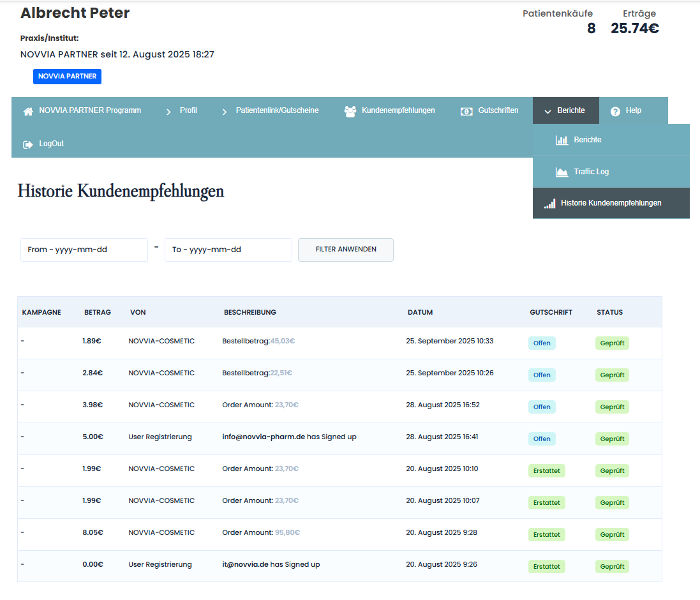The width and height of the screenshot is (700, 600).
Task: Click the 45,03€ order amount link
Action: (283, 341)
